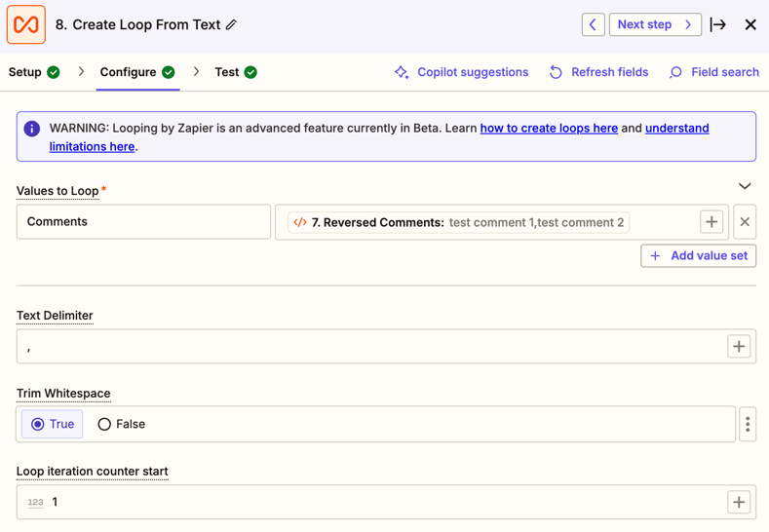Insert data with plus in Text Delimiter
The width and height of the screenshot is (769, 532).
click(739, 346)
